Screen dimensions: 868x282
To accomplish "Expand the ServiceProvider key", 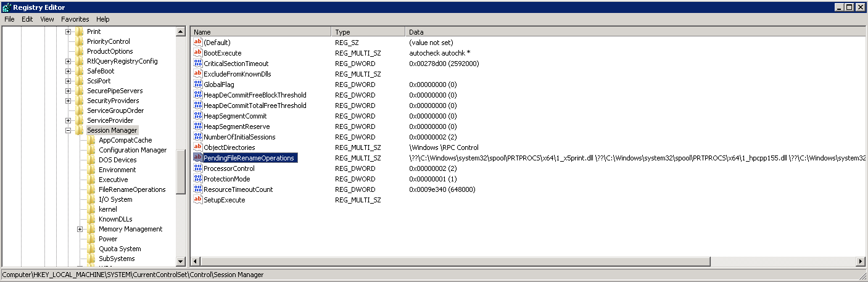I will 68,120.
